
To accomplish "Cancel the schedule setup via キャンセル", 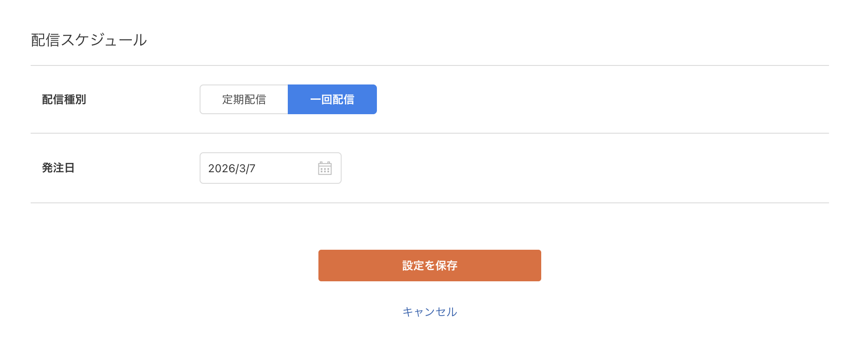I will coord(429,311).
